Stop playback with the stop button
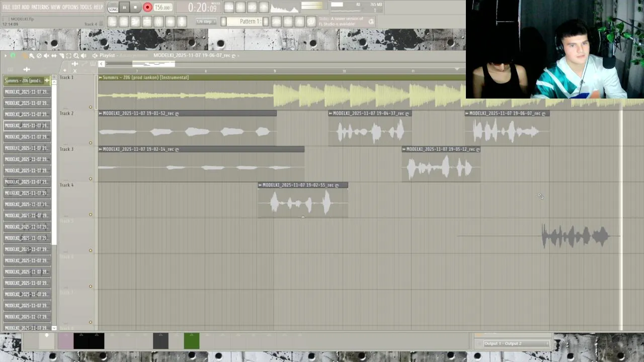The height and width of the screenshot is (362, 644). pyautogui.click(x=135, y=8)
